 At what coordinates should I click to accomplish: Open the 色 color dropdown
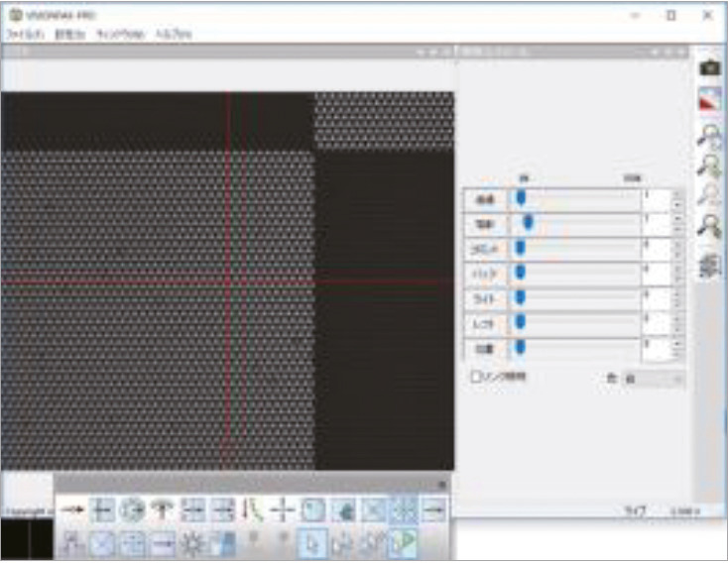click(654, 379)
